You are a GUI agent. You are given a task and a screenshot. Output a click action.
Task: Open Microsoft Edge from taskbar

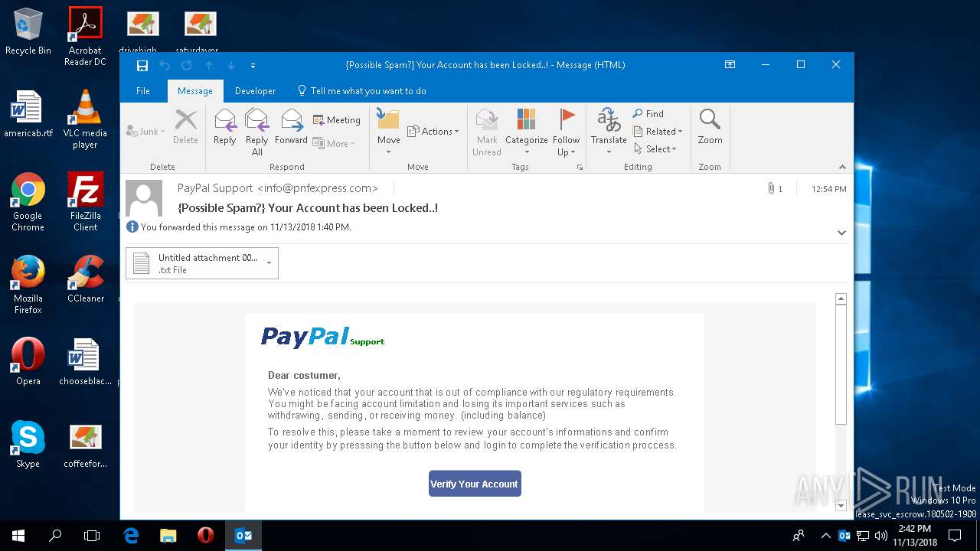click(x=132, y=536)
